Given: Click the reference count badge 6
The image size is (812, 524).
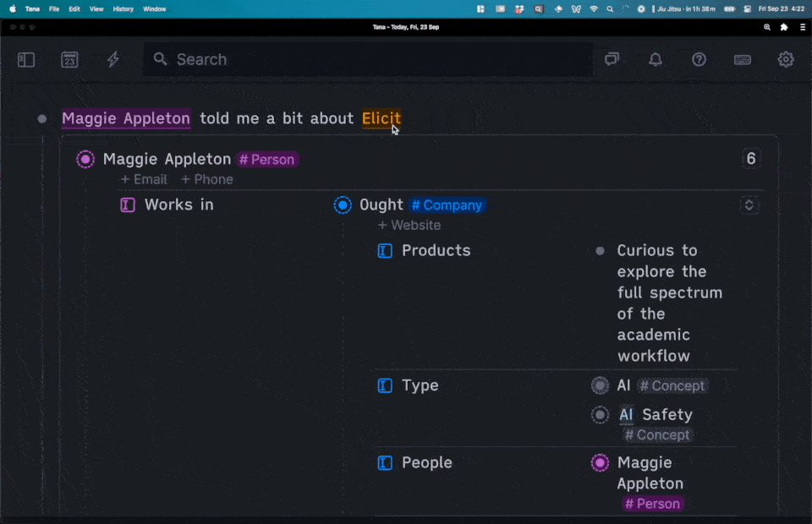Looking at the screenshot, I should [x=751, y=158].
